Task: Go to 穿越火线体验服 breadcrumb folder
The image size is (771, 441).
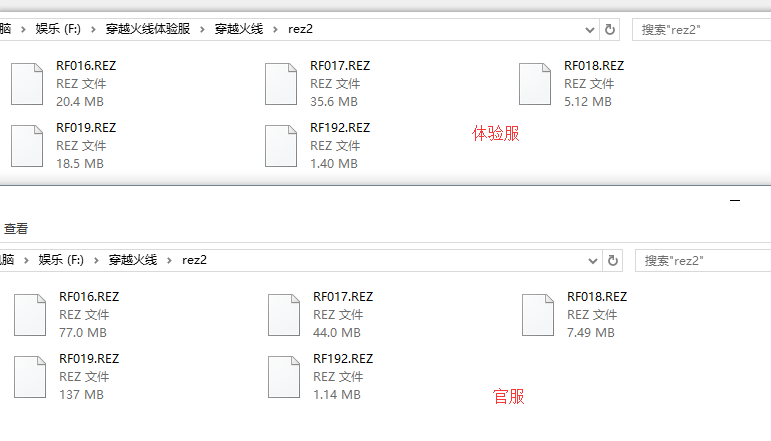Action: click(148, 29)
